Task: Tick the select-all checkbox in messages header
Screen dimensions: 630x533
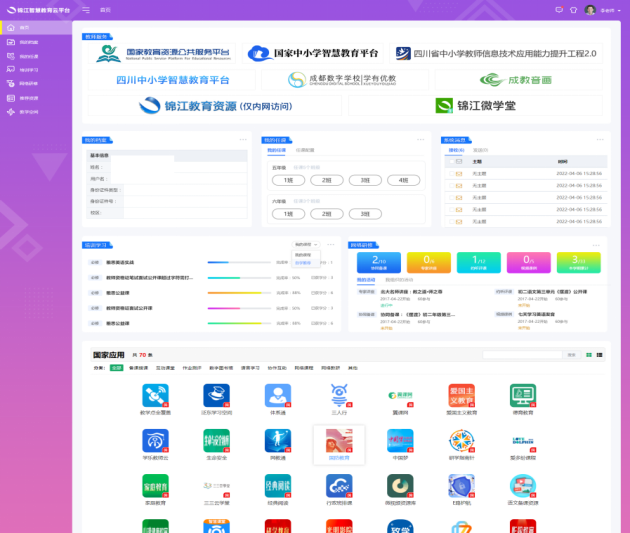Action: point(452,161)
